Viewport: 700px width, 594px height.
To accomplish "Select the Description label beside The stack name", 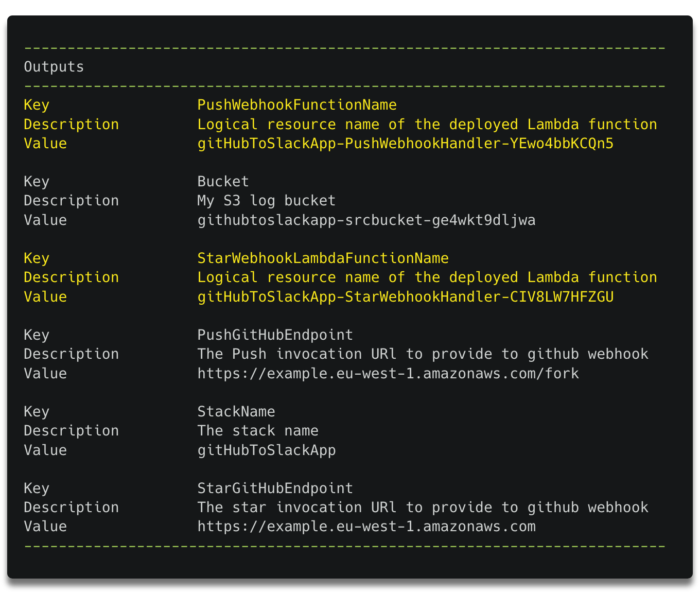I will click(72, 431).
